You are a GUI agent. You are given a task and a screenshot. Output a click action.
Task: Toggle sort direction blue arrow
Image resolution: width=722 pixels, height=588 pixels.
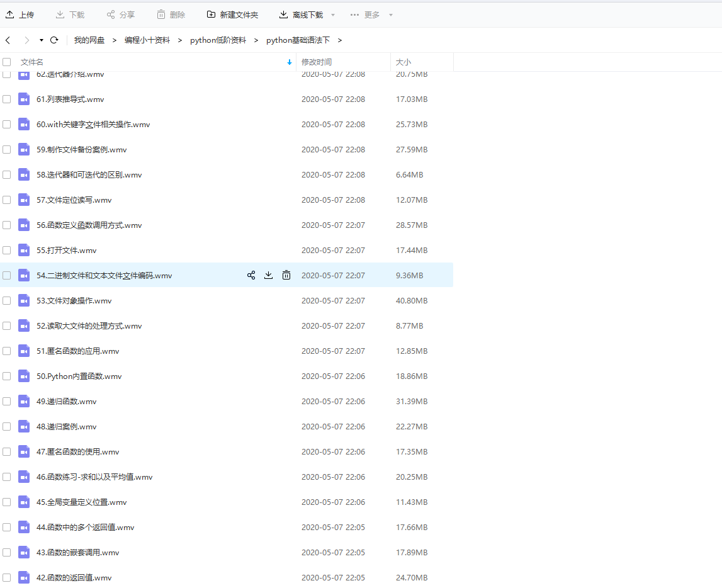pos(289,62)
